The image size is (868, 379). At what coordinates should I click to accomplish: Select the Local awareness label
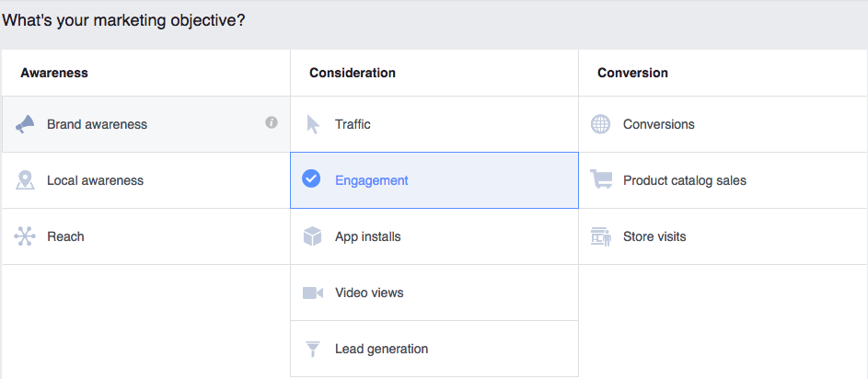(x=95, y=180)
